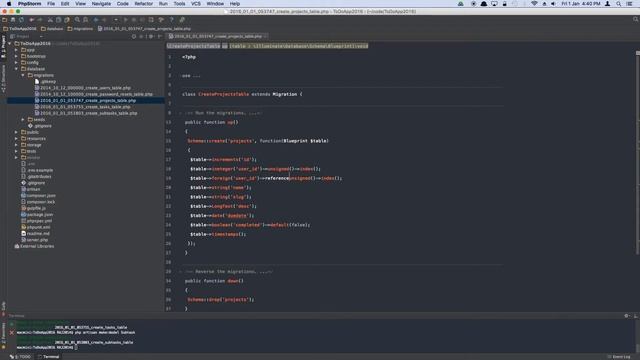Click the Save All toolbar icon
Viewport: 640px width, 360px height.
(13, 20)
